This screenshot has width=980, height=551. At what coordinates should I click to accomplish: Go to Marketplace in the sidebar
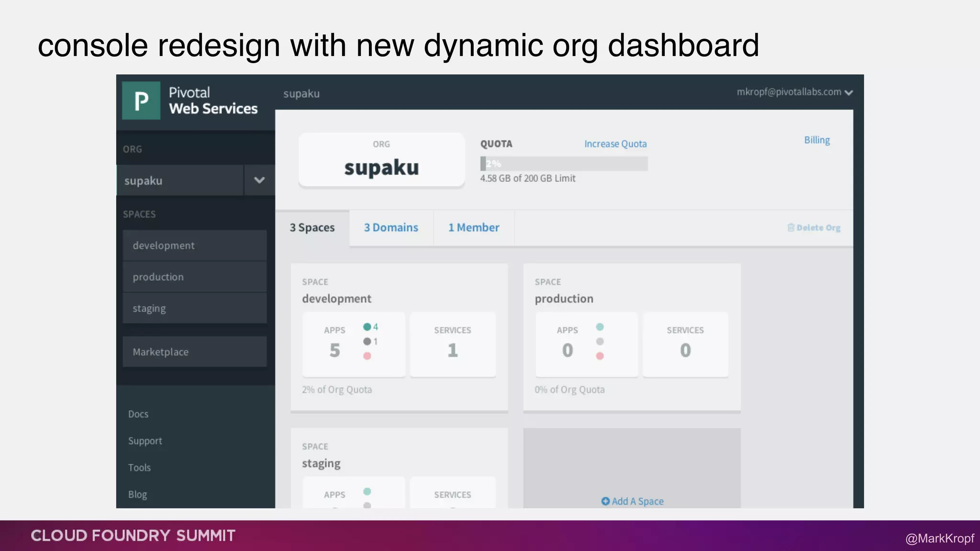[195, 352]
